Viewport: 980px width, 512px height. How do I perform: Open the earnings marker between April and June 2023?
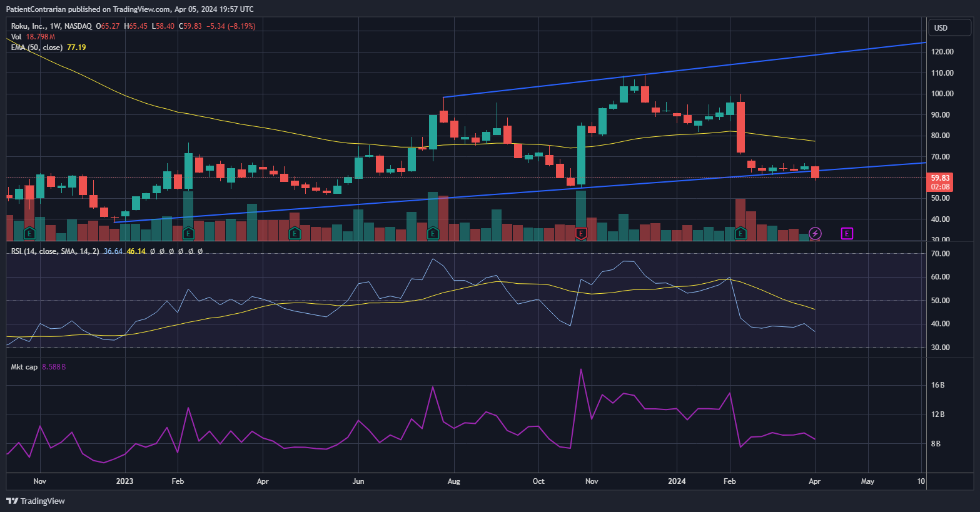(x=294, y=234)
